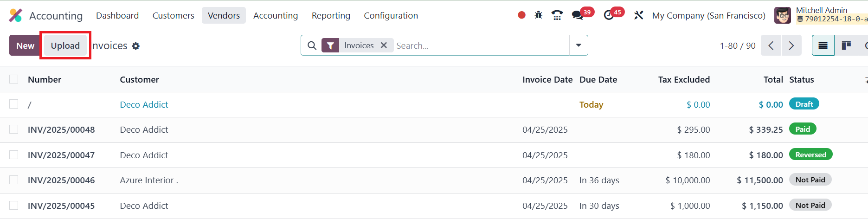Click the Accounting app logo icon
The height and width of the screenshot is (219, 868).
[15, 15]
